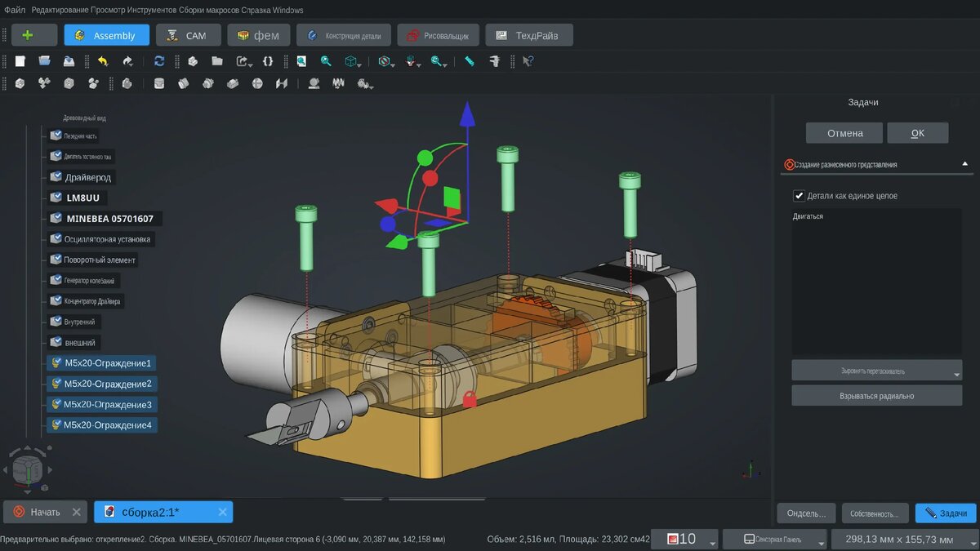Select the measure ruler tool
Screen dimensions: 980x551
(x=469, y=61)
